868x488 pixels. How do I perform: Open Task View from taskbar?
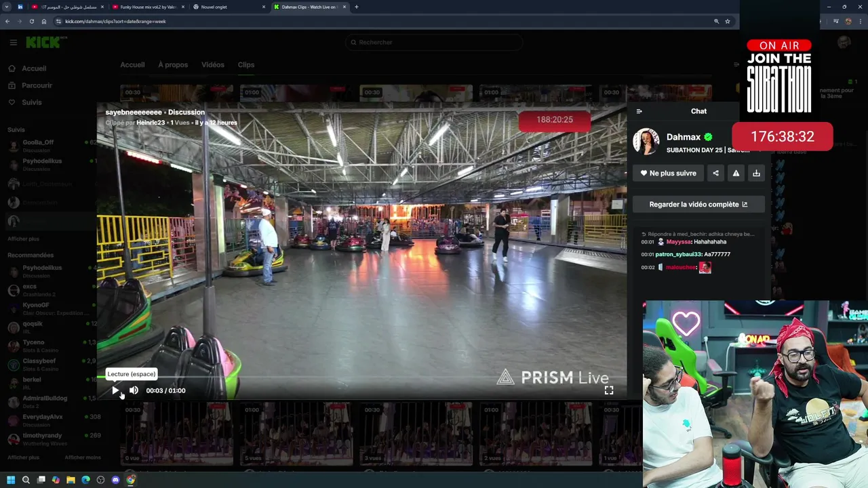point(41,480)
